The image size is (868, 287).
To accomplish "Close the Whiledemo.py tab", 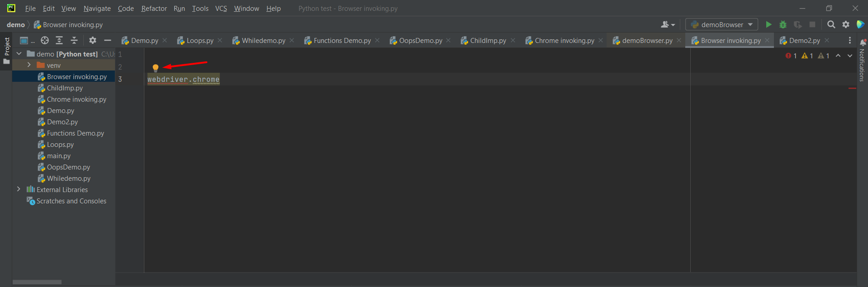I will [x=292, y=40].
